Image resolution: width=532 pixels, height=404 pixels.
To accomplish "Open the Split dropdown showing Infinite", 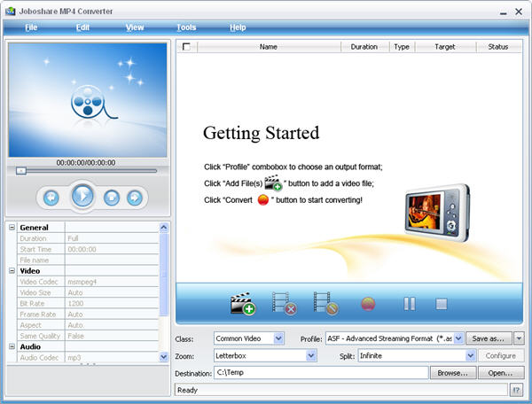I will coord(470,355).
